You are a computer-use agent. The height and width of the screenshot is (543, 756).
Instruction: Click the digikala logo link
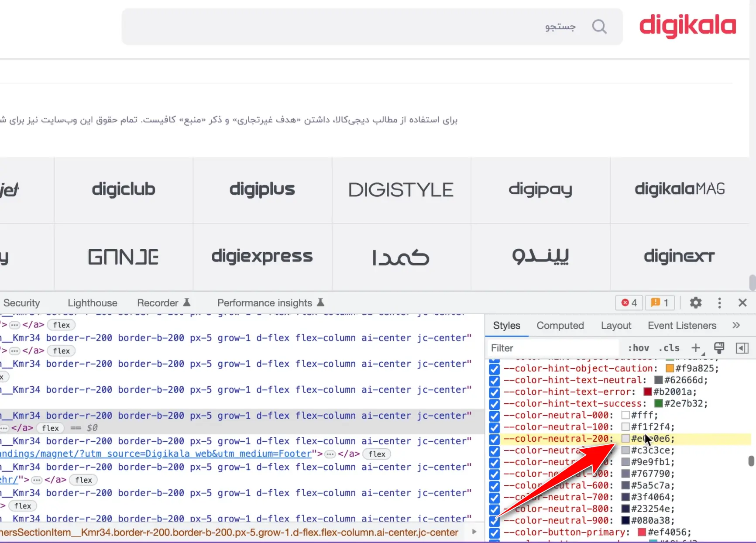687,26
